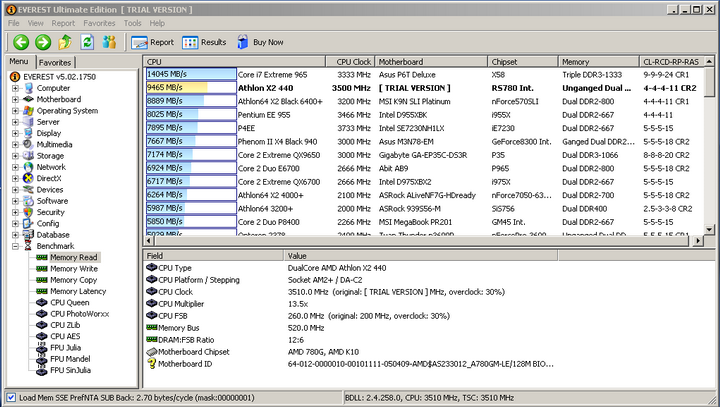Click the Field column header
Screen dimensions: 720x407
point(214,256)
